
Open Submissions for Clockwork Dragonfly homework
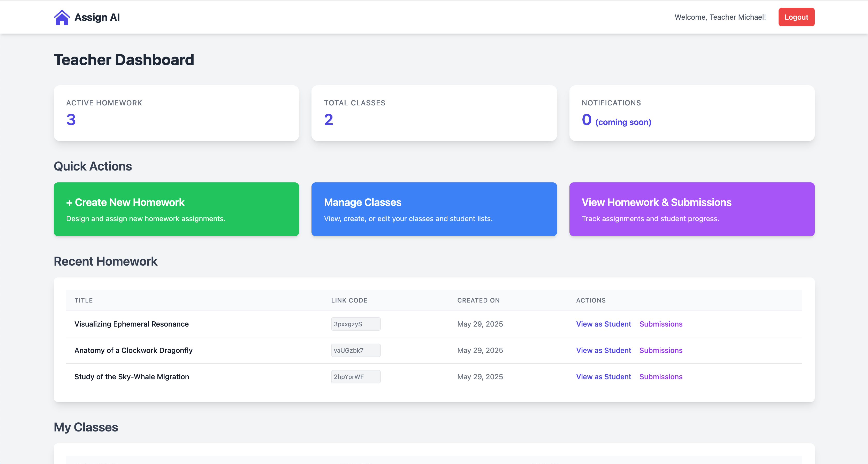coord(660,350)
